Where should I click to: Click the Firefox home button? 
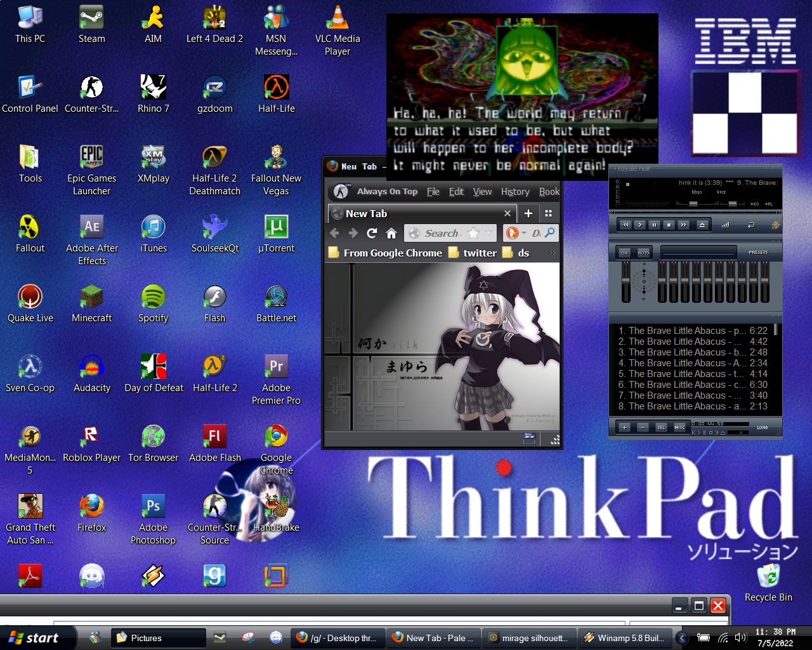(391, 233)
